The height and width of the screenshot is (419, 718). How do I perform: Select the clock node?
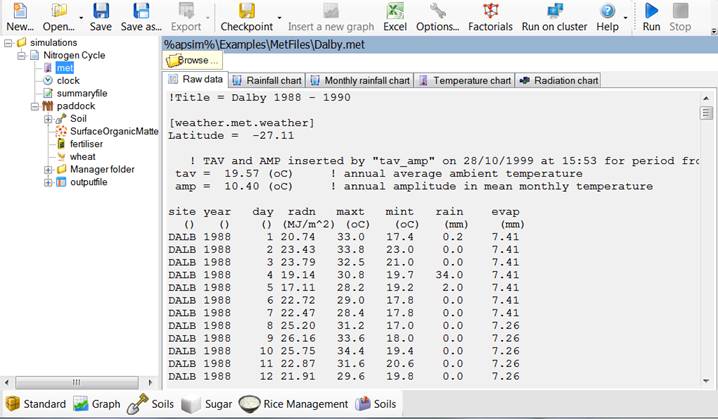pyautogui.click(x=68, y=81)
